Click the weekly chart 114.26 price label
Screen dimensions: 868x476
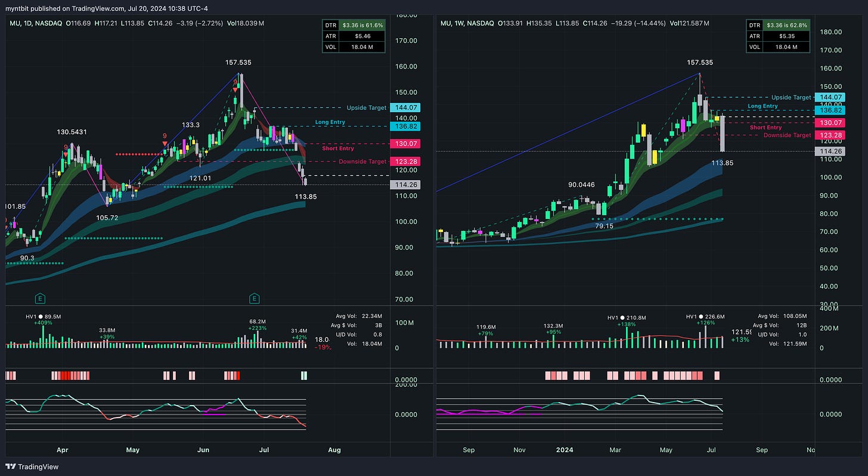[x=830, y=152]
